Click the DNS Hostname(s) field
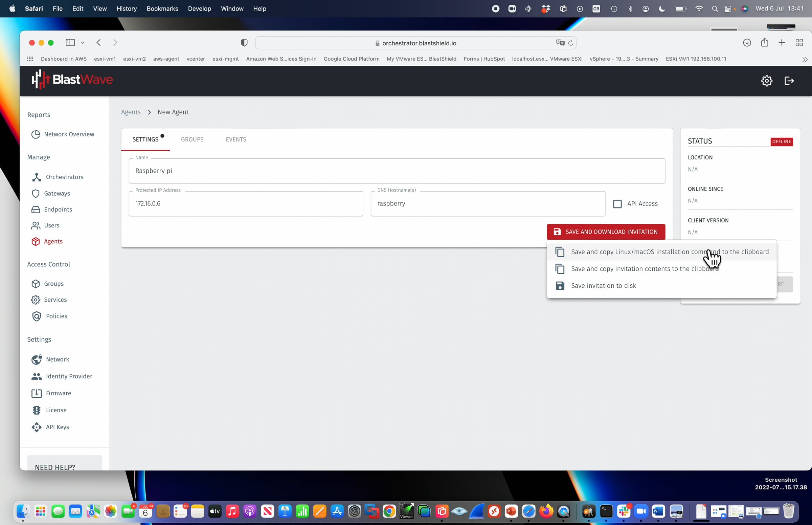This screenshot has width=812, height=525. (488, 204)
